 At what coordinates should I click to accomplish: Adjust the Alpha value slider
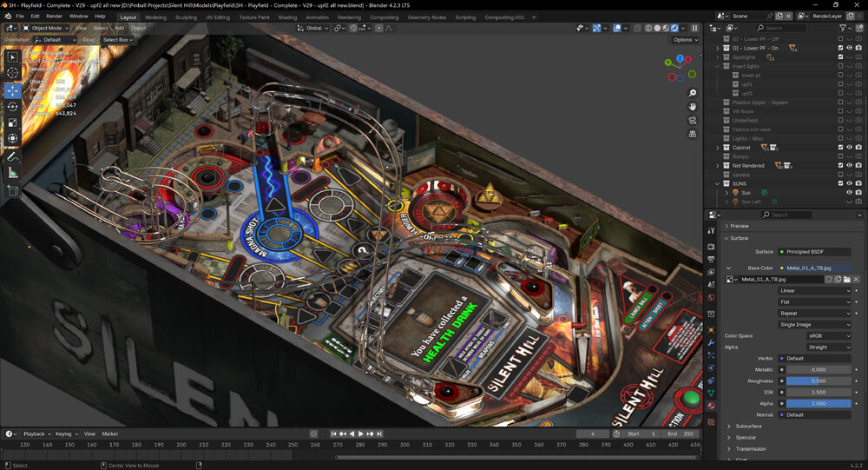tap(819, 403)
